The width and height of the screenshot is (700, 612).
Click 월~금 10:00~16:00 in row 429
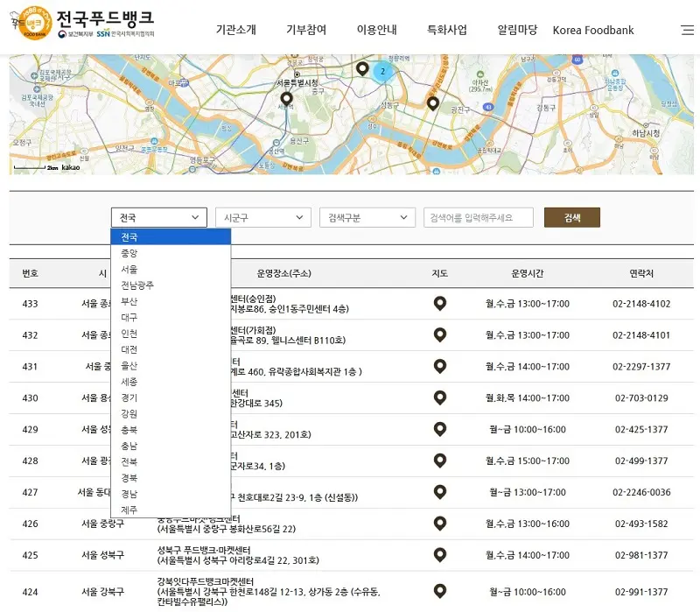(528, 429)
